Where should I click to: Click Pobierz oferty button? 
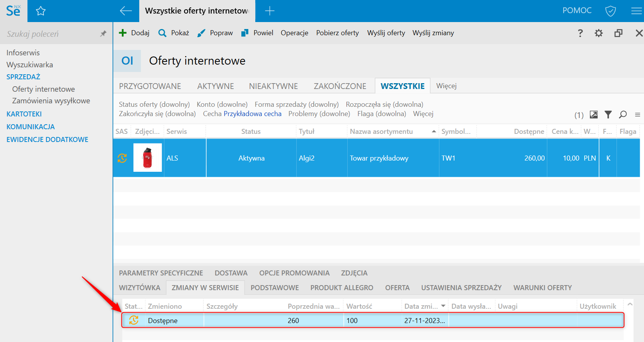337,33
